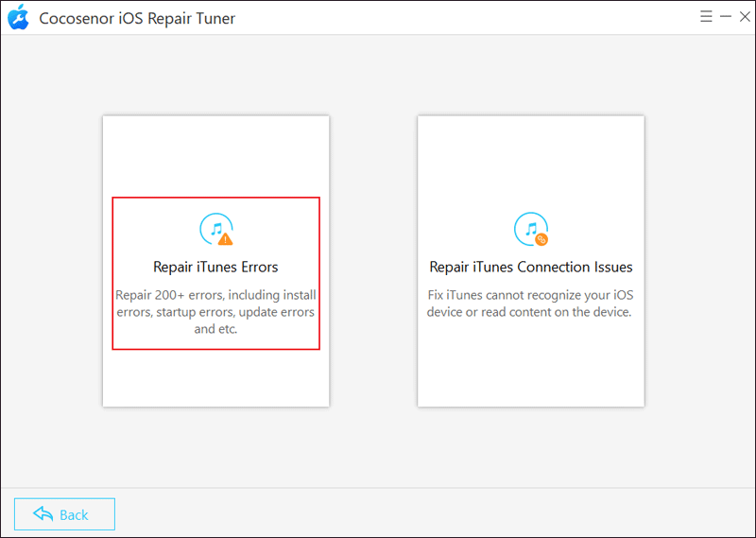Viewport: 756px width, 538px height.
Task: Go back with the Back button
Action: pos(64,514)
